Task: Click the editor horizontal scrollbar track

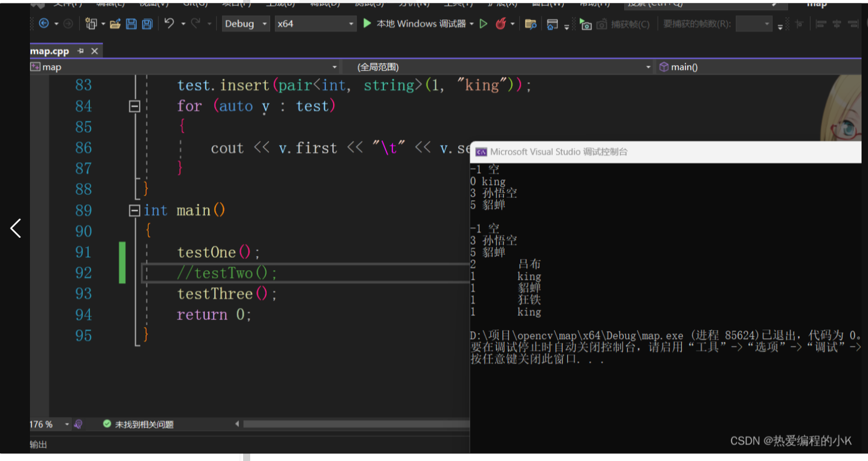Action: (356, 424)
